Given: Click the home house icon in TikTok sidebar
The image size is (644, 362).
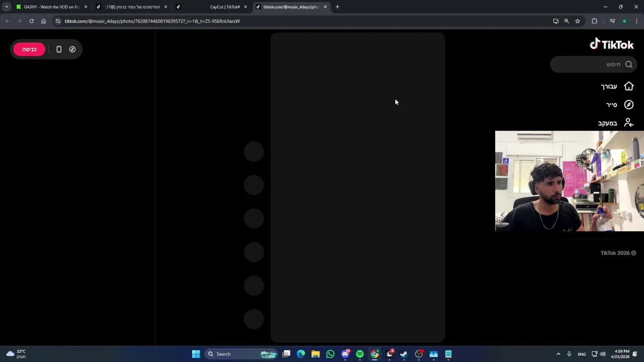Looking at the screenshot, I should click(628, 86).
